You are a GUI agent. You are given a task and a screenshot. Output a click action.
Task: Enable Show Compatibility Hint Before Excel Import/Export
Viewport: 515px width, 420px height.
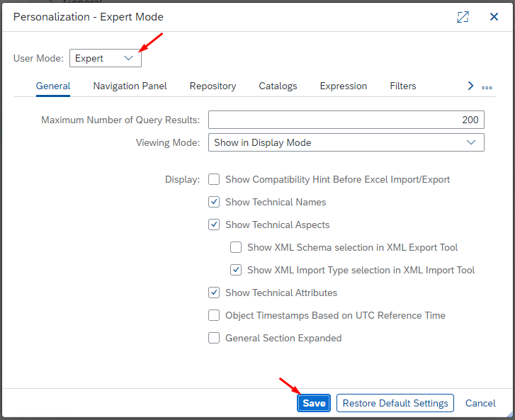pyautogui.click(x=214, y=179)
